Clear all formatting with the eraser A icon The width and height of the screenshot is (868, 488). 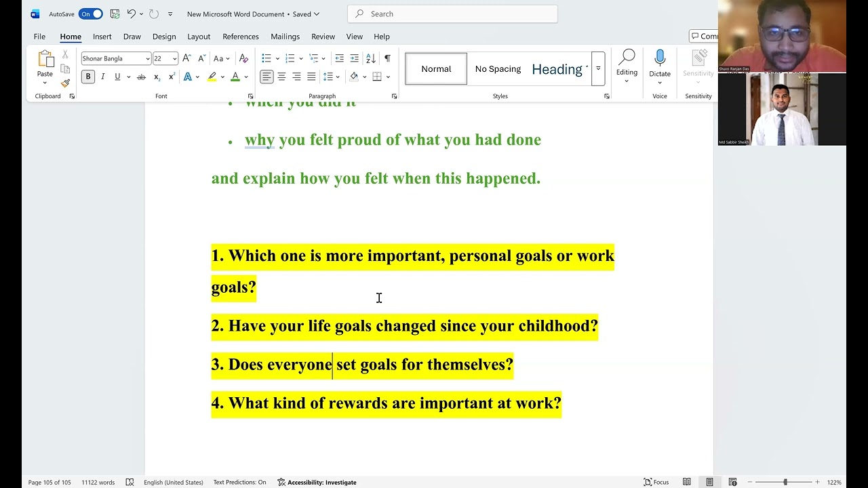tap(244, 58)
